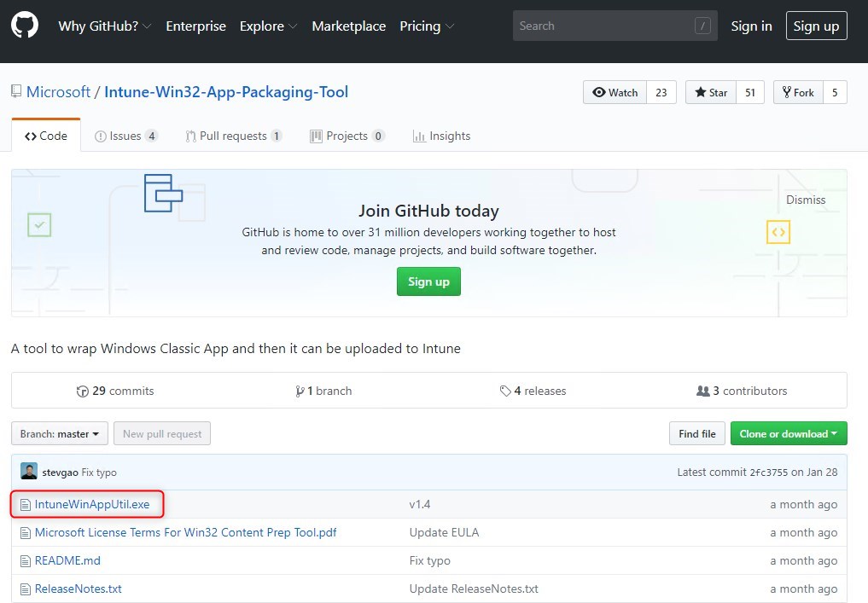Screen dimensions: 868x603
Task: Open Microsoft License Terms pdf file
Action: [x=185, y=532]
